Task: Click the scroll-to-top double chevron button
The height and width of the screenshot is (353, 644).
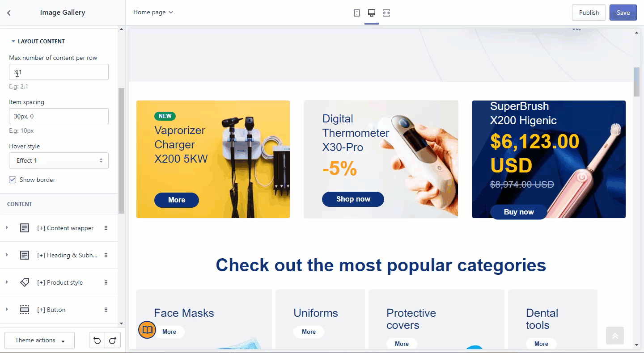Action: tap(615, 336)
